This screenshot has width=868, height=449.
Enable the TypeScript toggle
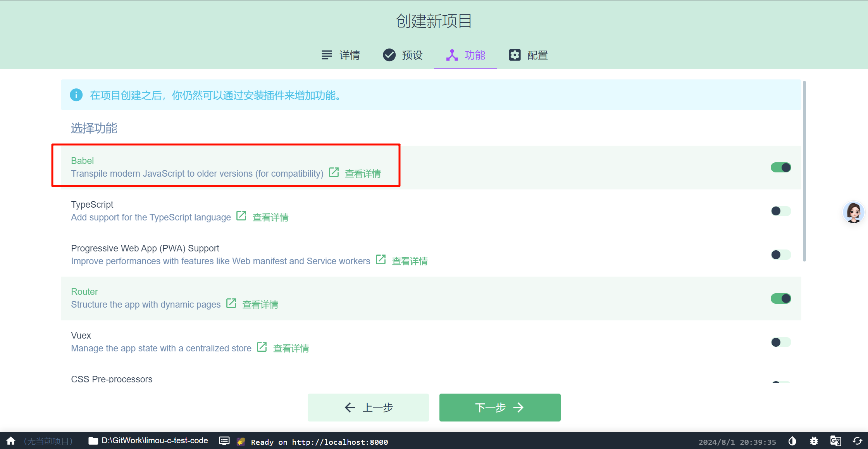click(x=780, y=211)
